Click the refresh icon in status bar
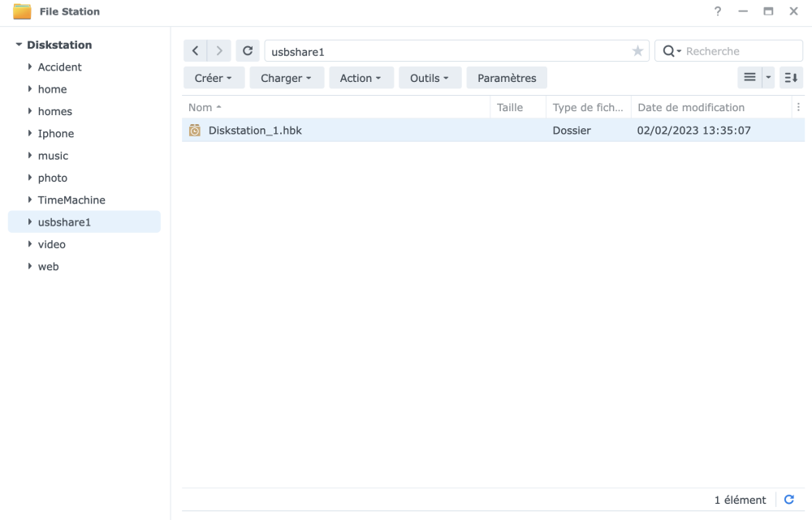The image size is (812, 520). pyautogui.click(x=788, y=500)
